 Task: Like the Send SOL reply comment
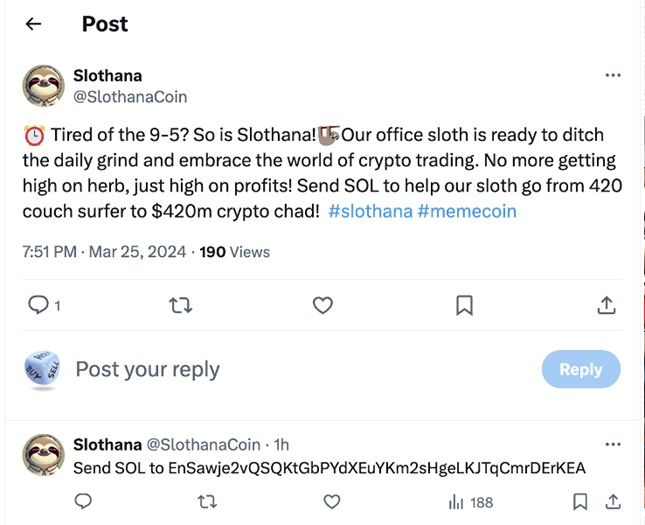tap(329, 501)
